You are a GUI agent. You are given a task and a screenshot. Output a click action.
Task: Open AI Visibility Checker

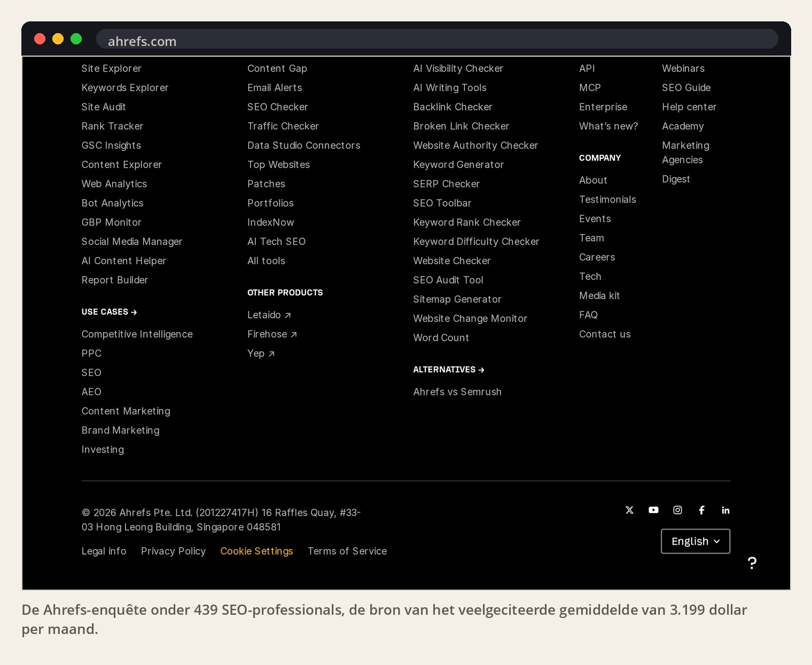pos(458,68)
